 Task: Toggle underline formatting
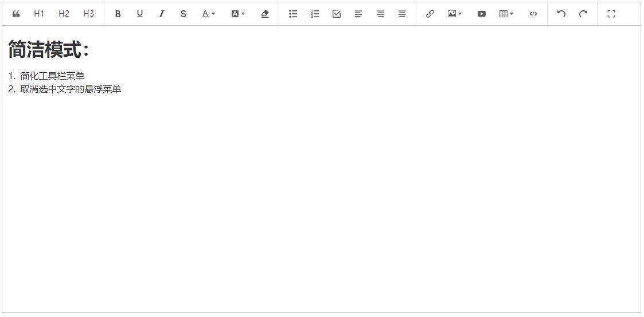[139, 14]
